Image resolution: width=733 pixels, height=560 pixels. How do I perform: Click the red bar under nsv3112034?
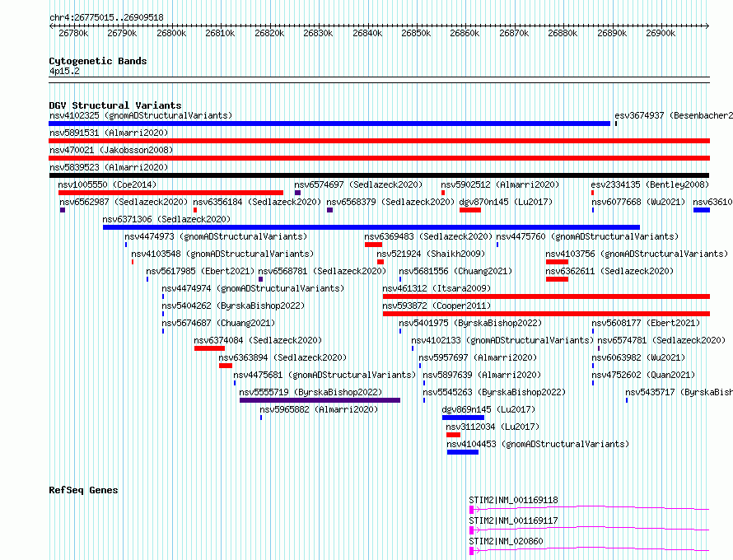(453, 435)
